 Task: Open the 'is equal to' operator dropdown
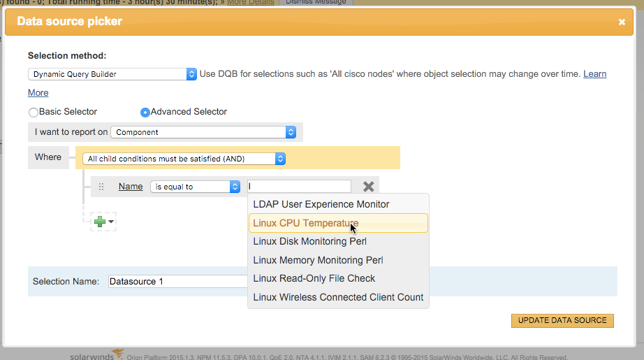[195, 187]
